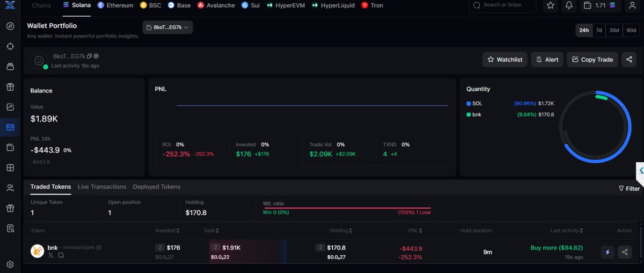The image size is (644, 273).
Task: Open the notifications bell in top bar
Action: point(569,5)
